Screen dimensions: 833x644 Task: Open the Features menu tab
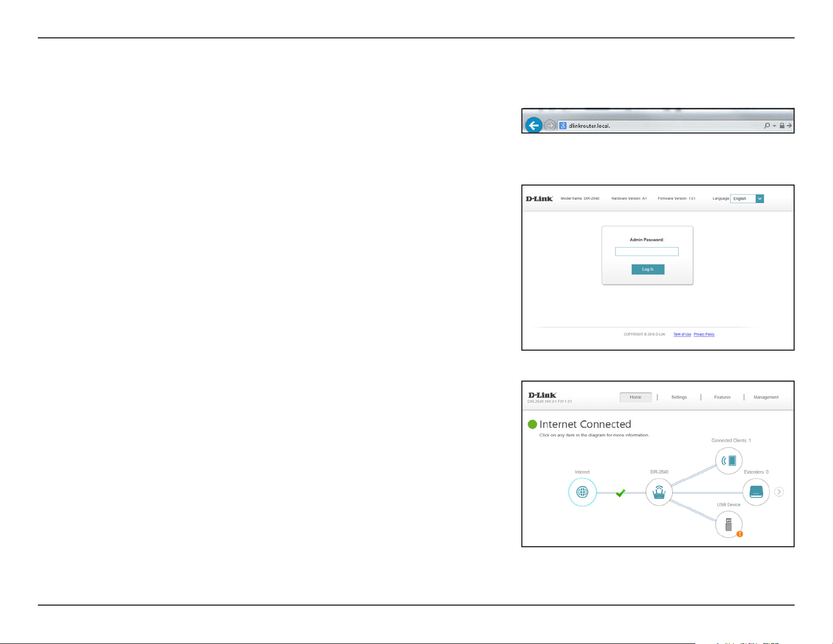pos(723,397)
